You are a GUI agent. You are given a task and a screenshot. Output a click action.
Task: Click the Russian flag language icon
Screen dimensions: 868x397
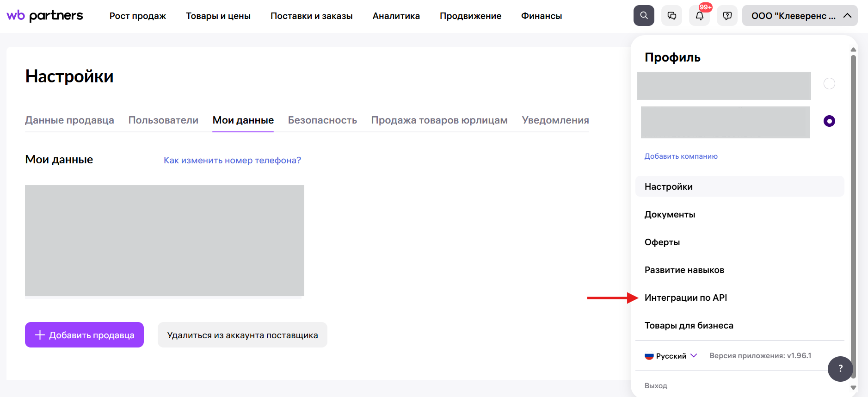tap(649, 356)
